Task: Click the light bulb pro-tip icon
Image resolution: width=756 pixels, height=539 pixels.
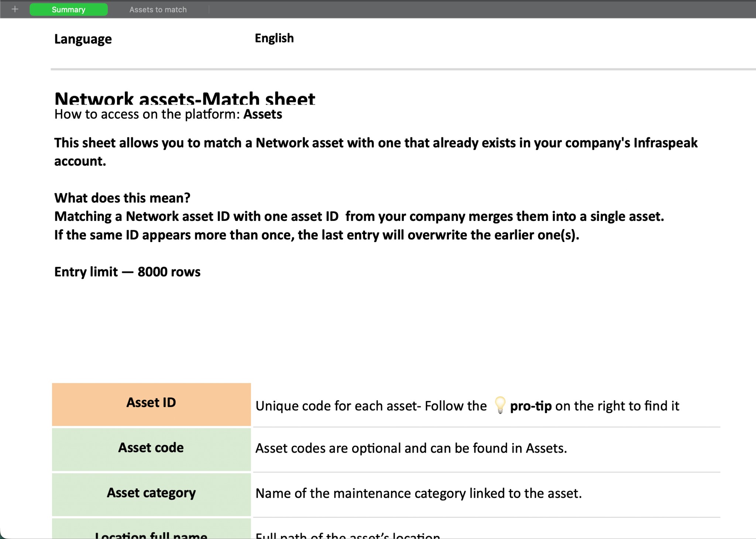Action: point(500,405)
